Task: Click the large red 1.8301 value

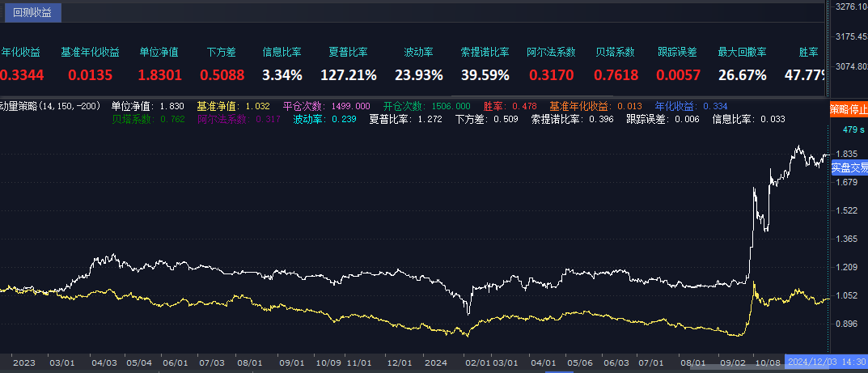Action: pyautogui.click(x=159, y=75)
